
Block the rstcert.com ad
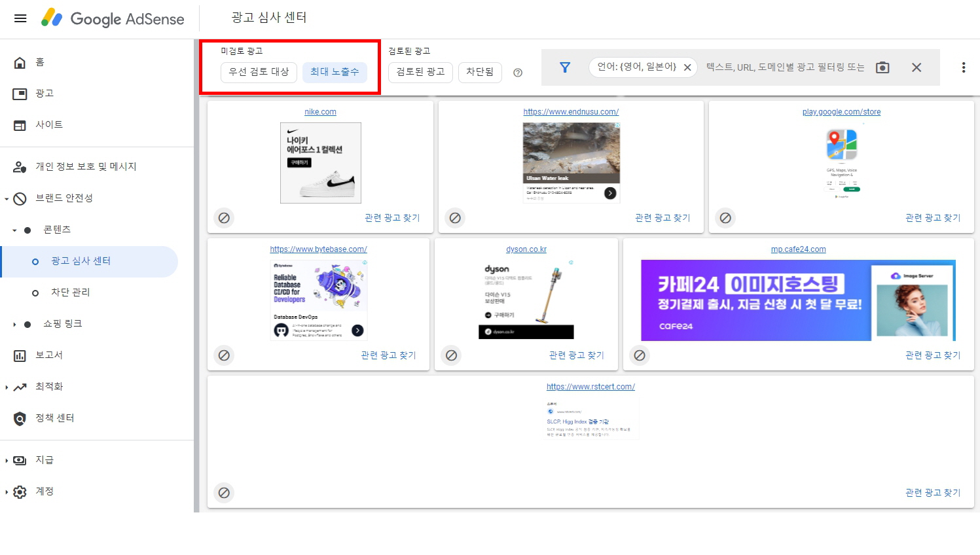coord(224,493)
